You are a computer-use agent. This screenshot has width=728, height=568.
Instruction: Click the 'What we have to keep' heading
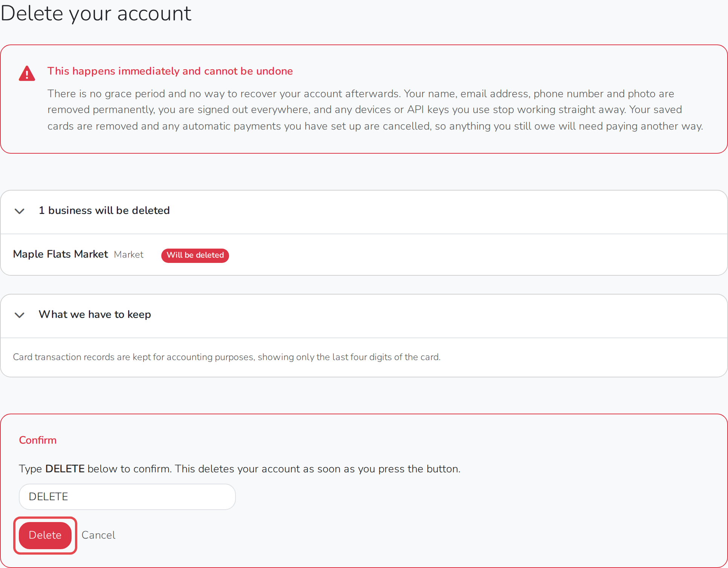[x=95, y=315]
